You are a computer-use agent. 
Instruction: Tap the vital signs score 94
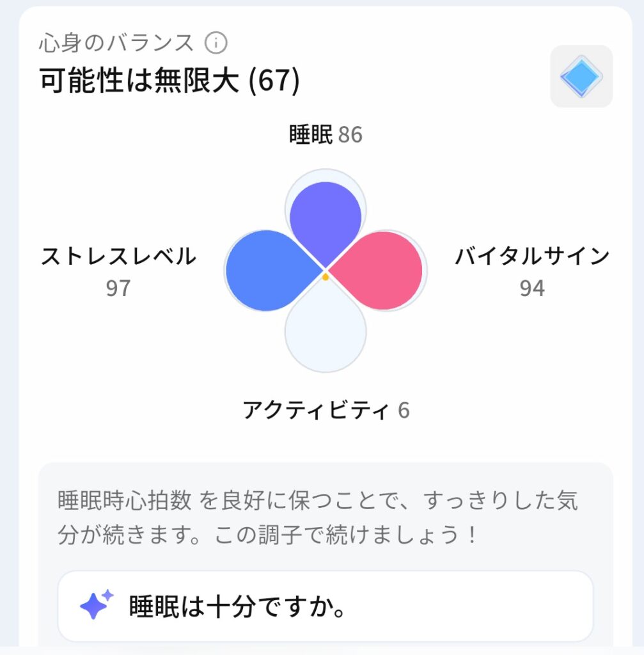[x=532, y=288]
